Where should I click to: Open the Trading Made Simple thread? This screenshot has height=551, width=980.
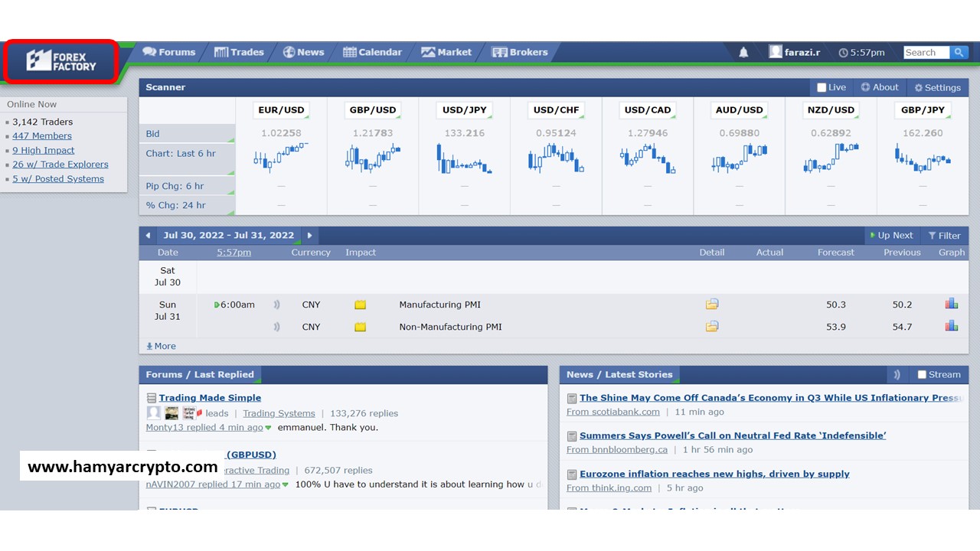[210, 397]
